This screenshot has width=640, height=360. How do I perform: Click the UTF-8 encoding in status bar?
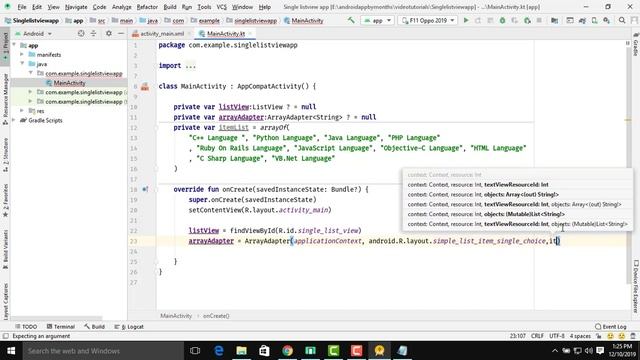click(557, 336)
